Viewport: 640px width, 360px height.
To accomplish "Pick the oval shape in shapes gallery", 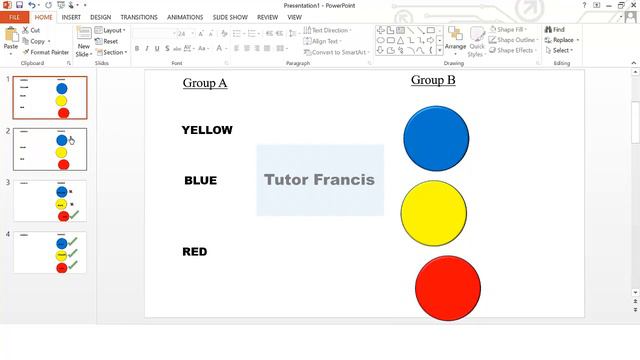I will 380,40.
